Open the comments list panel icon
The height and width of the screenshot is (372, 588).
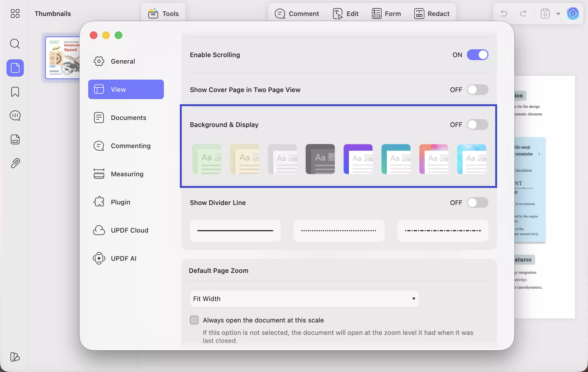[15, 116]
